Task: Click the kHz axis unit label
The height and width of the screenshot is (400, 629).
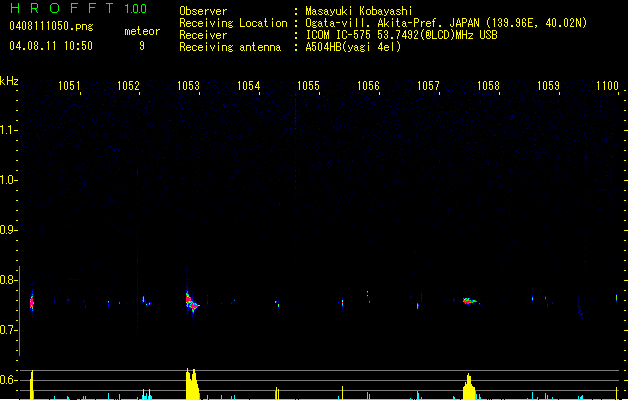Action: point(9,81)
